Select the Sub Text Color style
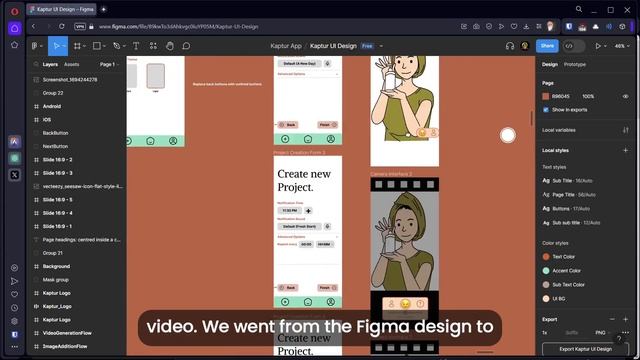 pyautogui.click(x=563, y=284)
